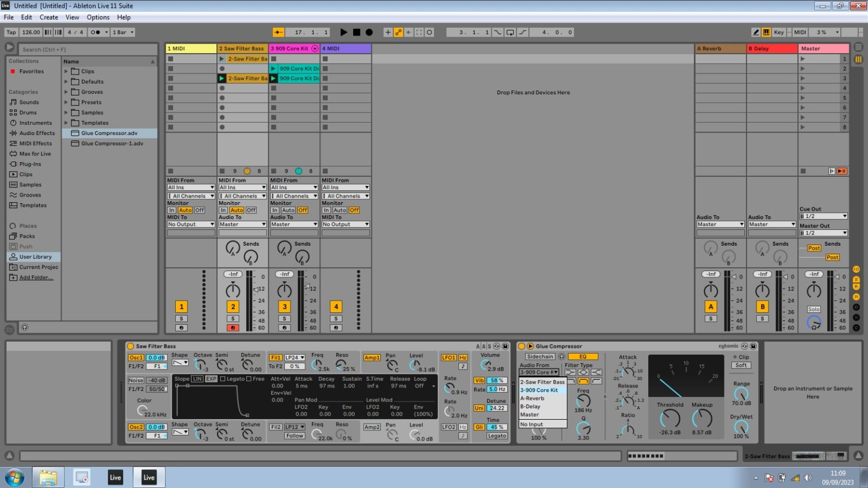Click the Arrangement Record button
This screenshot has width=868, height=488.
point(369,32)
